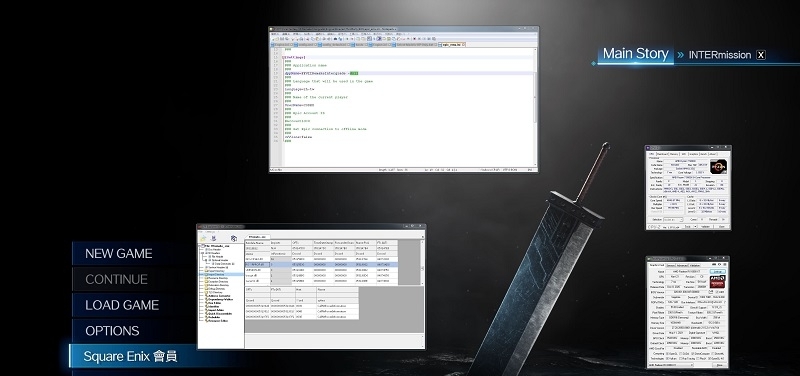
Task: Switch to Mainboard tab in CPU-Z
Action: pos(663,154)
